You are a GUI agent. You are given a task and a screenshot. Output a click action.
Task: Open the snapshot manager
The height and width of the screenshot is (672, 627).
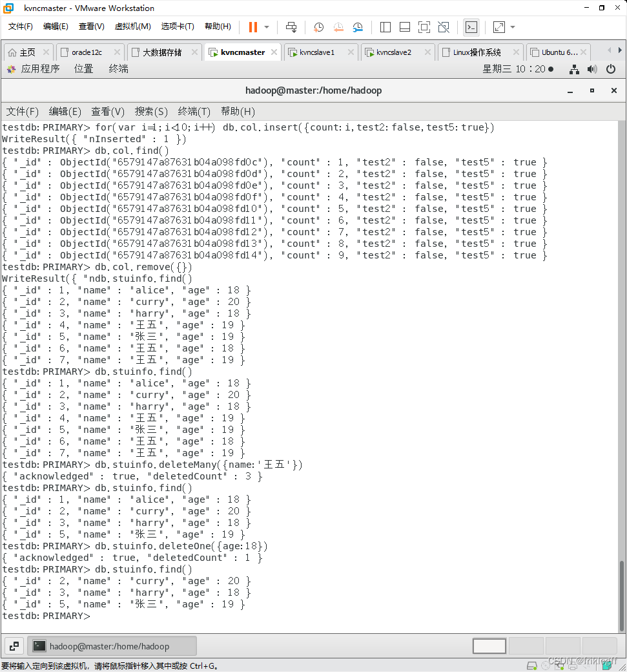pos(358,27)
